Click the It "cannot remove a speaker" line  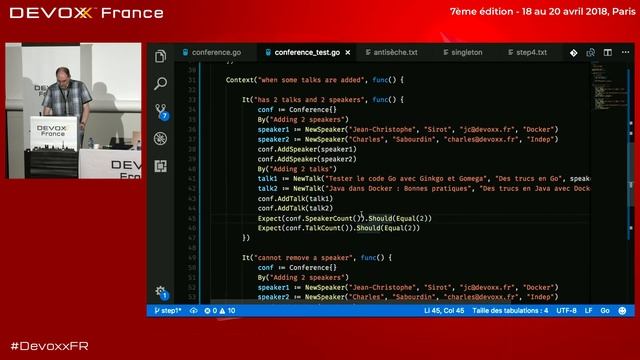(317, 258)
